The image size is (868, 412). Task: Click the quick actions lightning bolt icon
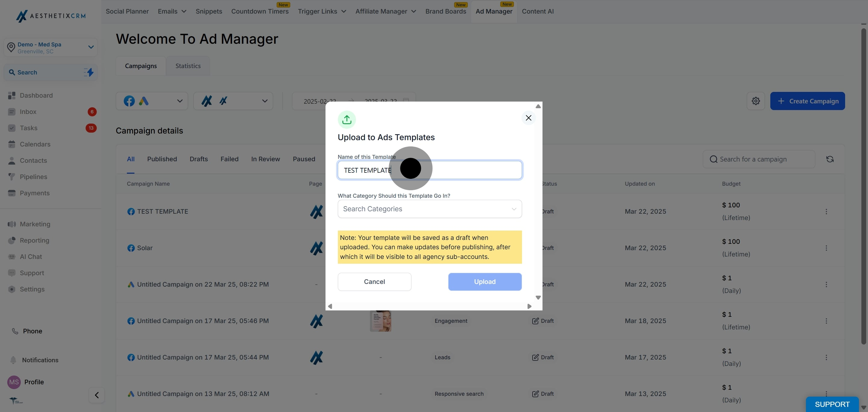pyautogui.click(x=89, y=72)
